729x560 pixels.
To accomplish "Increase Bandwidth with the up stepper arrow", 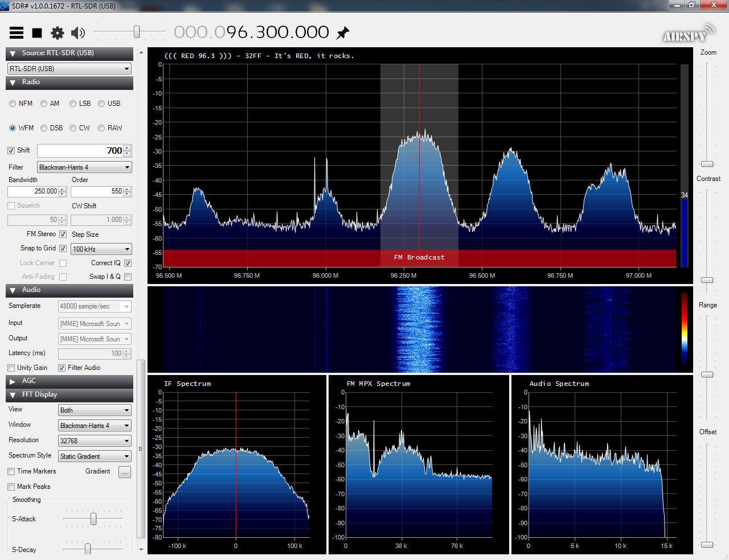I will (63, 190).
